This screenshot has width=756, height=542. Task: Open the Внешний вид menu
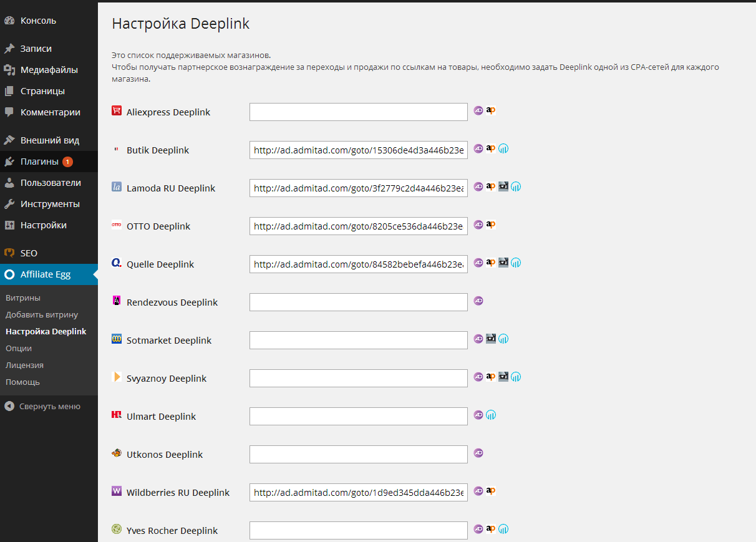pos(49,140)
